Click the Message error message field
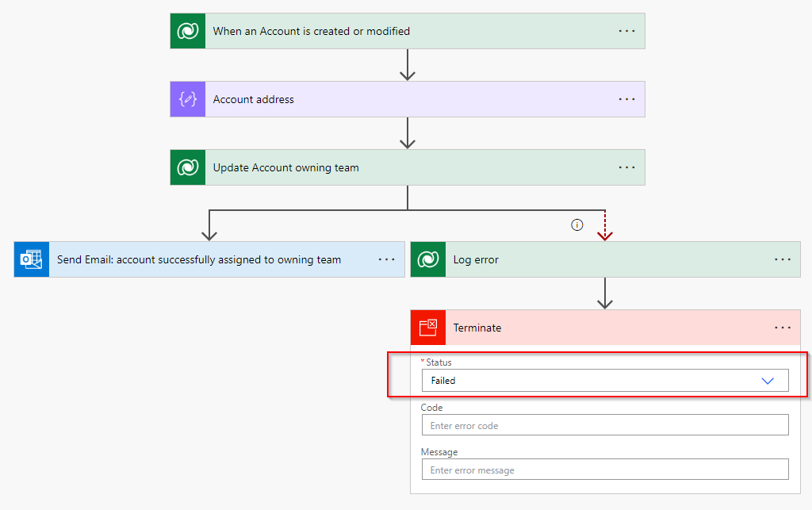Screen dimensions: 812x510 (x=605, y=470)
